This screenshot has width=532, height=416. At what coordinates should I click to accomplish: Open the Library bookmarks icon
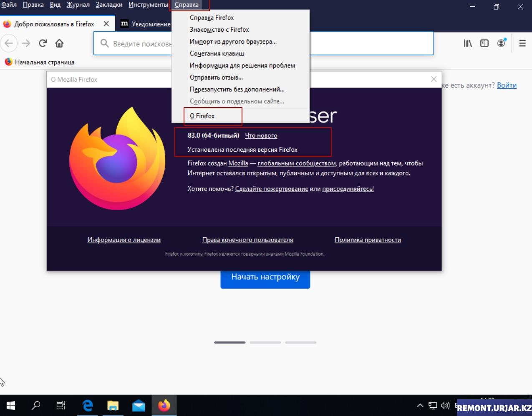(468, 43)
